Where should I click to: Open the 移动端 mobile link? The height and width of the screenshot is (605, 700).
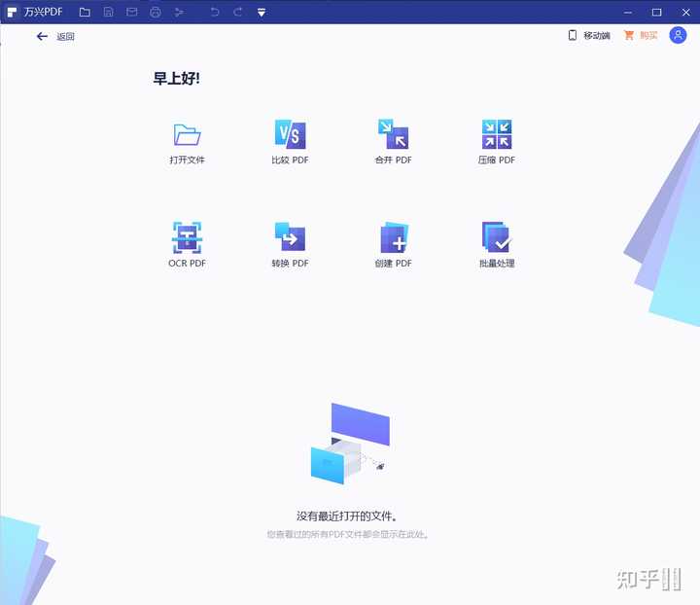point(589,35)
